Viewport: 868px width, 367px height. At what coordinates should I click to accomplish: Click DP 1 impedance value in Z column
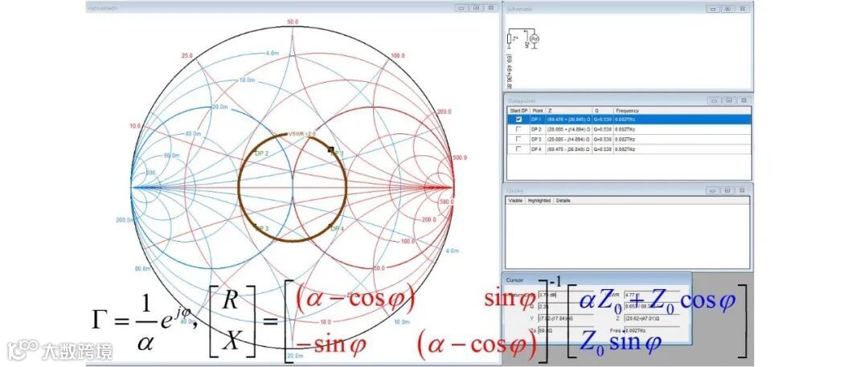[x=568, y=119]
